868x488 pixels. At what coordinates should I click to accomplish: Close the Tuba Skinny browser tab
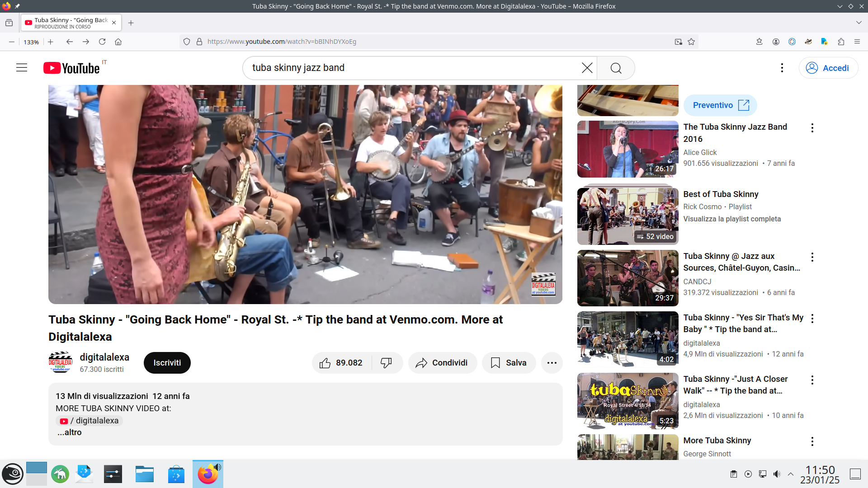pyautogui.click(x=114, y=23)
